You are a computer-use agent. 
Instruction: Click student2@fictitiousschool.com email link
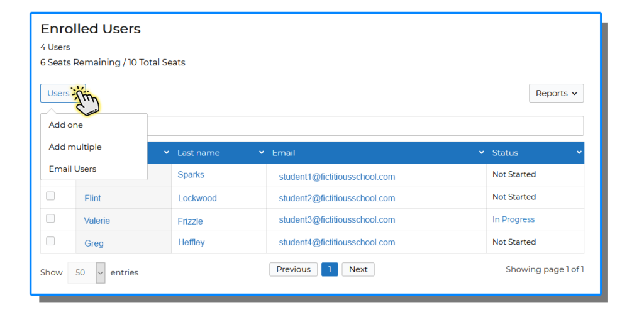pyautogui.click(x=337, y=198)
